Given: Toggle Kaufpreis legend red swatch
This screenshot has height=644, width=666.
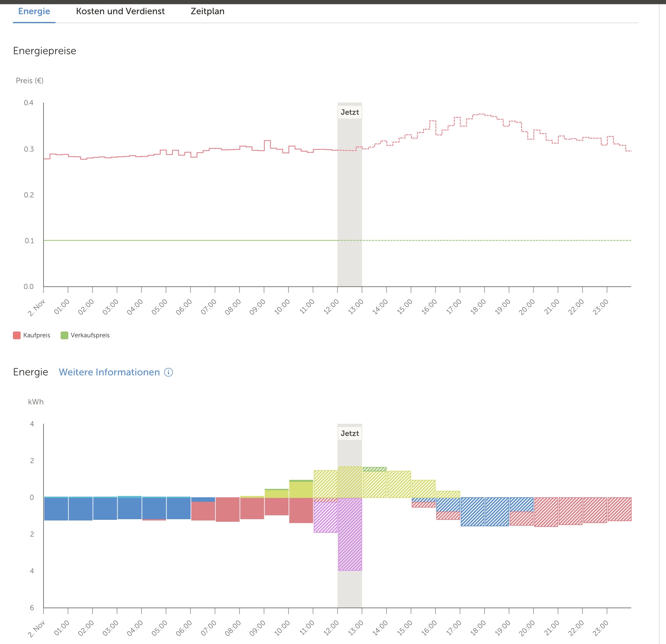Looking at the screenshot, I should point(17,335).
